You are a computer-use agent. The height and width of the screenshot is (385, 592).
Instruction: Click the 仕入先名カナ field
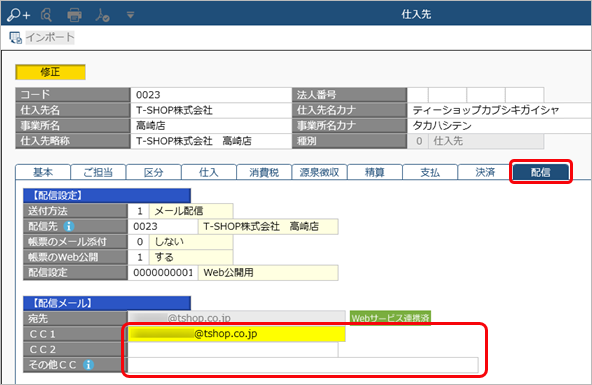click(x=499, y=110)
